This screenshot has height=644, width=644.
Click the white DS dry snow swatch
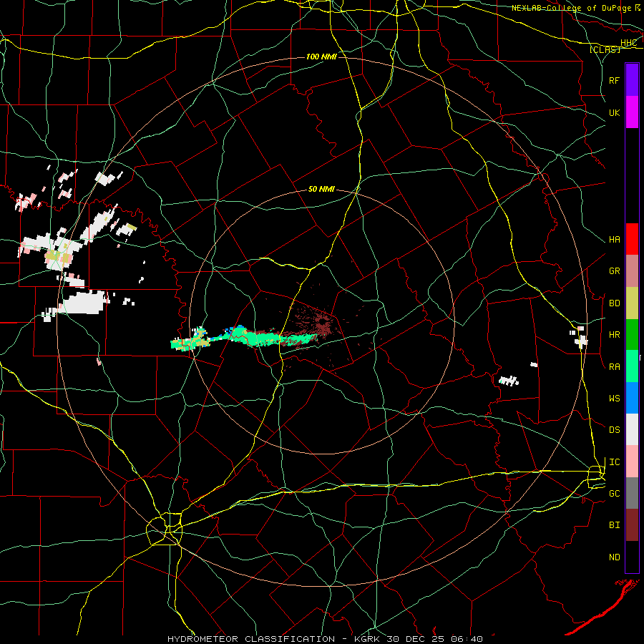pos(632,429)
